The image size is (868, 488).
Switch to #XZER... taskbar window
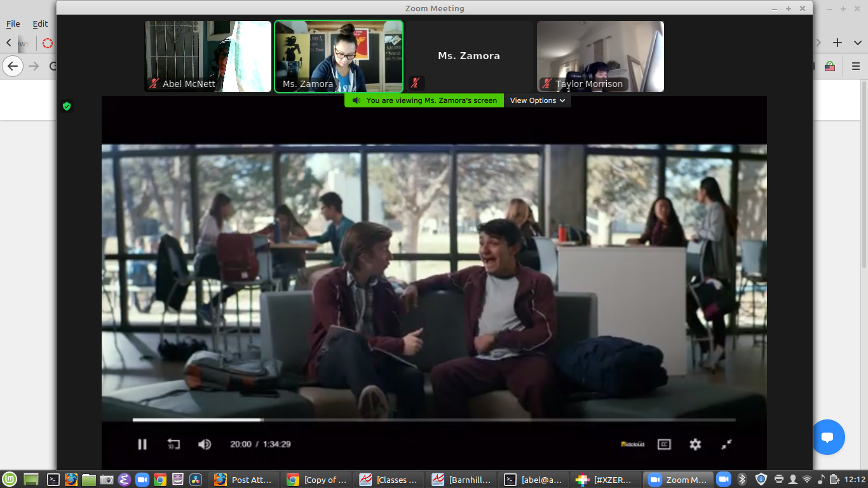pos(607,480)
